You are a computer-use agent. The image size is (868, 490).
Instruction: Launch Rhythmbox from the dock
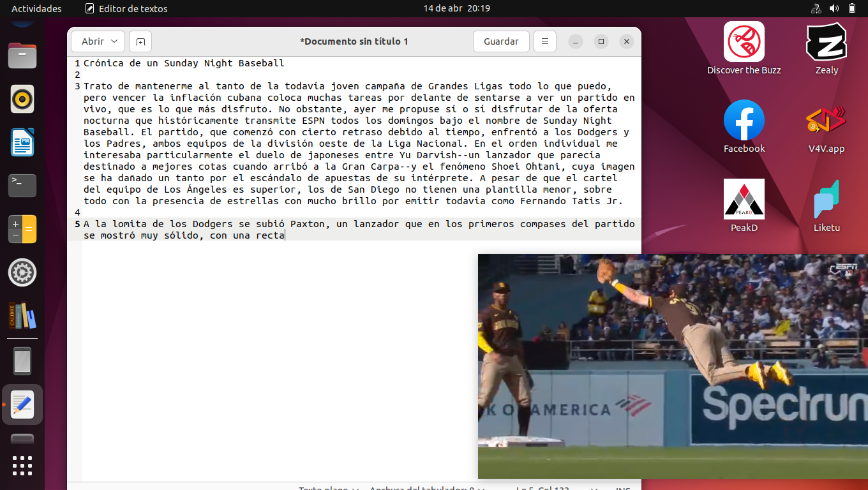(x=22, y=99)
